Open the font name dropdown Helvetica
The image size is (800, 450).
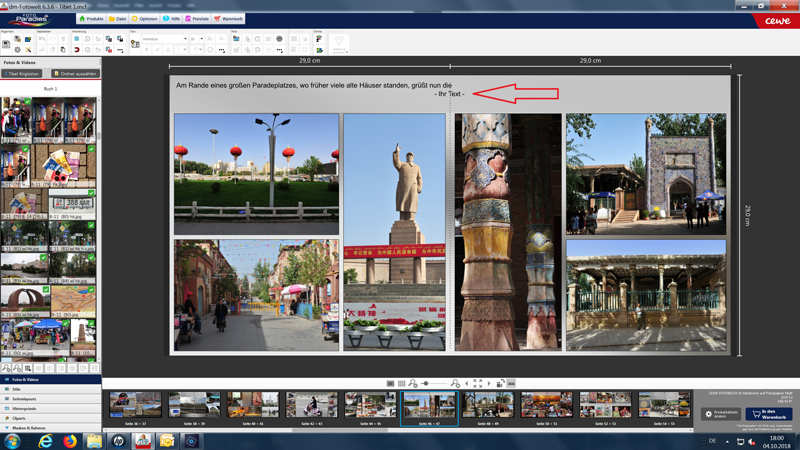[x=164, y=39]
